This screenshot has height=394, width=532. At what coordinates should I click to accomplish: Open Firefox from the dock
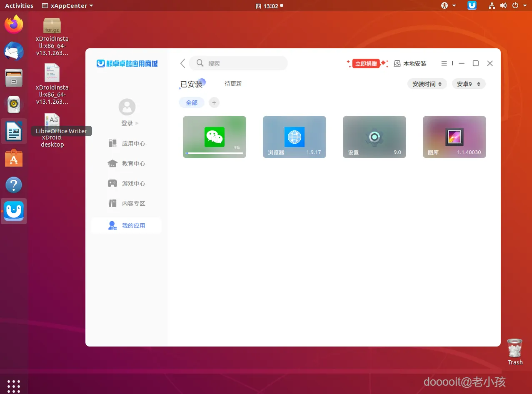[14, 24]
